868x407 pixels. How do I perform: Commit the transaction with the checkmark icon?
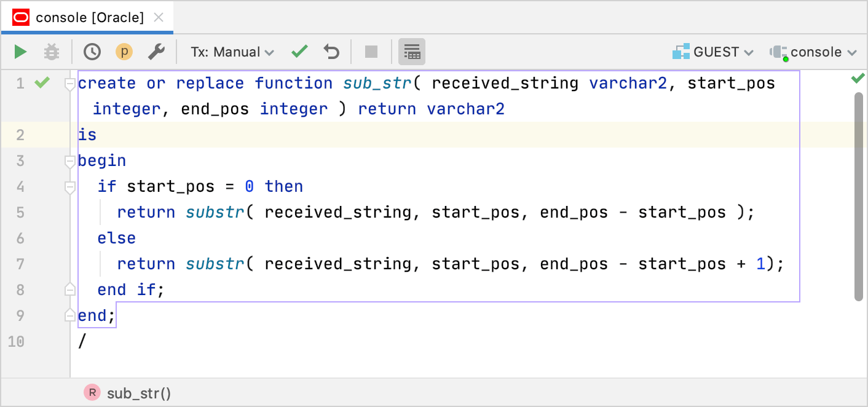(x=299, y=52)
